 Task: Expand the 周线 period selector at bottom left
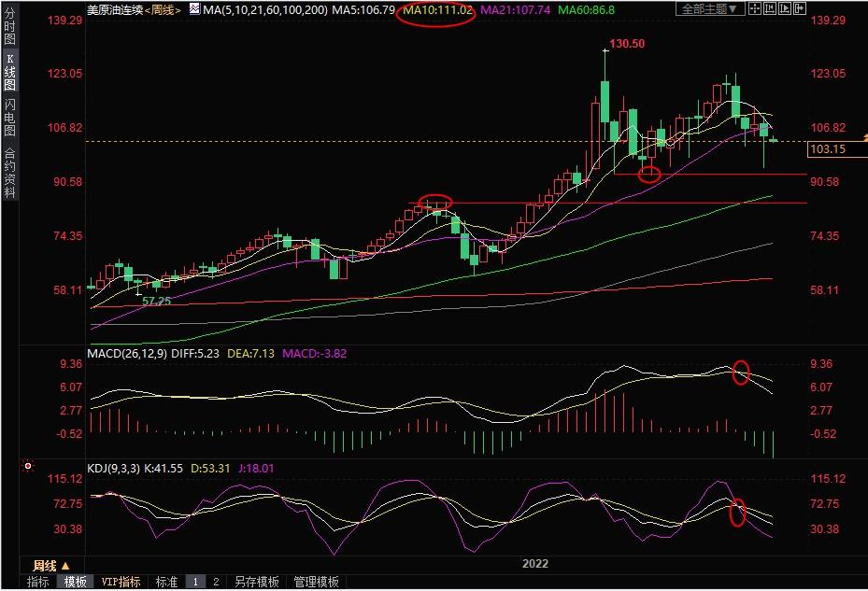[51, 566]
